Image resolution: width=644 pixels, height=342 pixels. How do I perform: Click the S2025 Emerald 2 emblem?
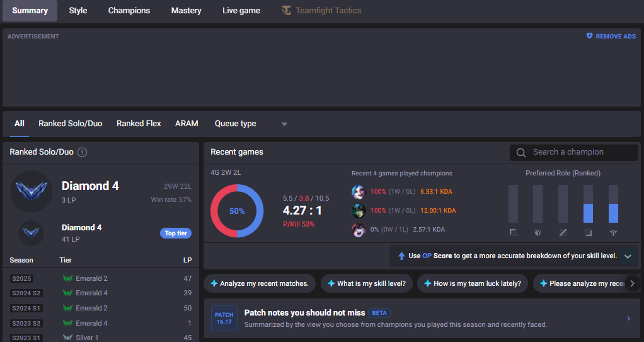pyautogui.click(x=68, y=278)
